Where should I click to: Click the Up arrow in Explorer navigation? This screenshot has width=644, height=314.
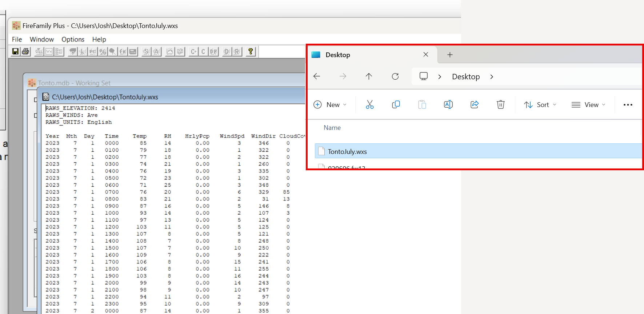369,76
